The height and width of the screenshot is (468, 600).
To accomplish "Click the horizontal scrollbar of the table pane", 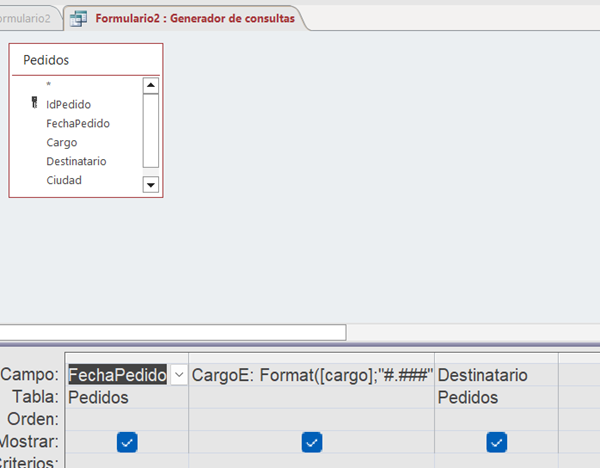I will pyautogui.click(x=173, y=332).
